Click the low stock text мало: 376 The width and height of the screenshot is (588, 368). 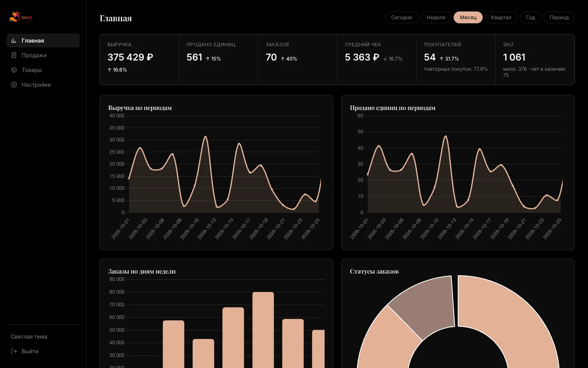pyautogui.click(x=515, y=69)
